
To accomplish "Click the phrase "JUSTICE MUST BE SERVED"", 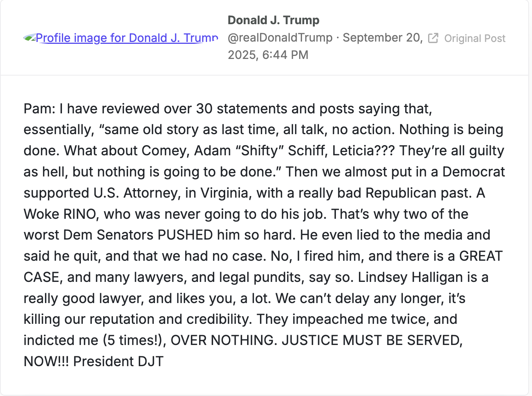I will 372,340.
